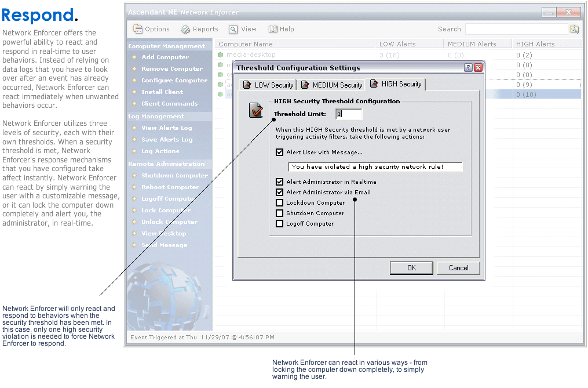The image size is (588, 388).
Task: Click the Computer Management section header
Action: pyautogui.click(x=166, y=46)
